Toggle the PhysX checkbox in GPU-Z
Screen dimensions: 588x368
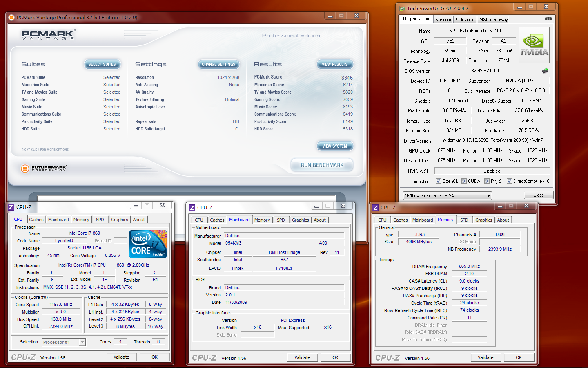[487, 181]
